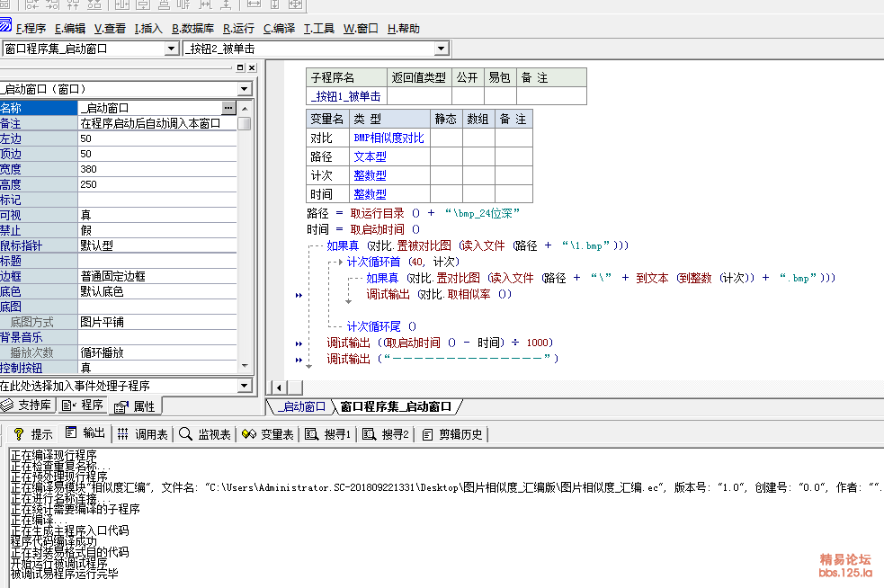Open the T.工具 menu
The height and width of the screenshot is (588, 884).
point(319,29)
